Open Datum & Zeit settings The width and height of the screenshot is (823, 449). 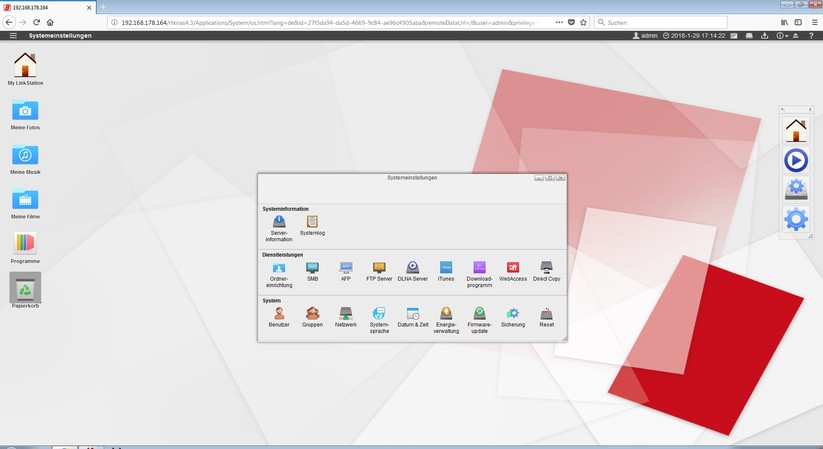point(412,316)
